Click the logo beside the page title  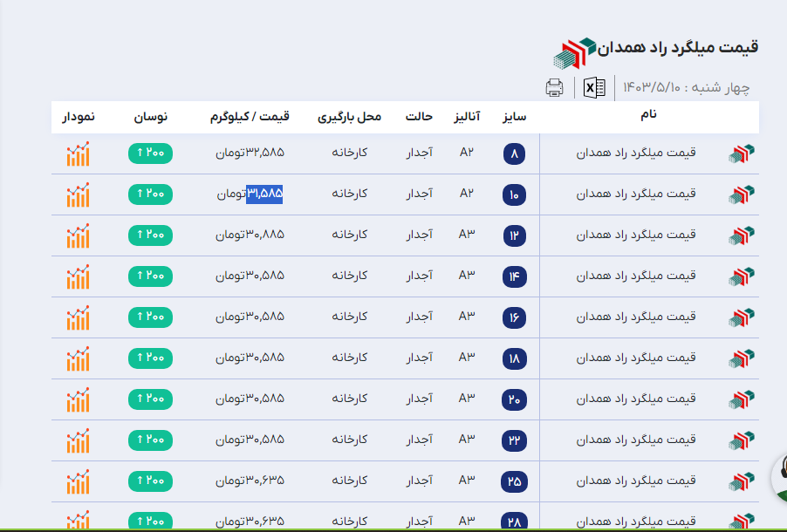pyautogui.click(x=575, y=53)
